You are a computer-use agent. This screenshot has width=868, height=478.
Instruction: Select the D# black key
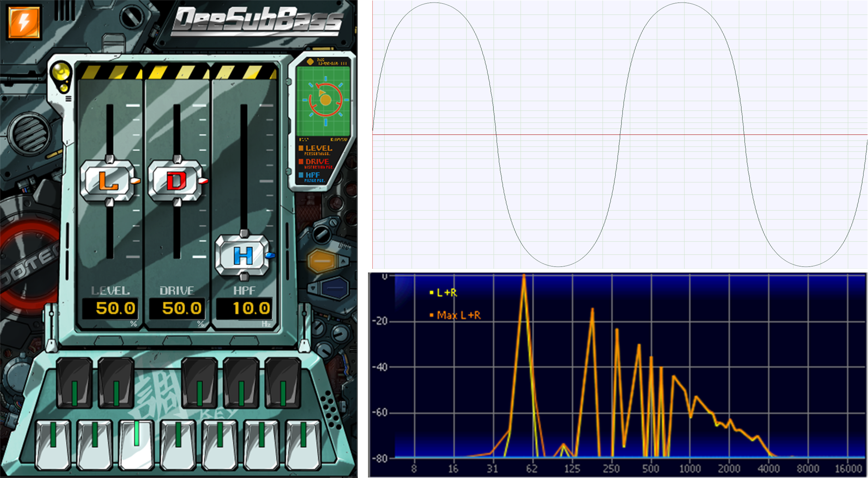coord(116,383)
